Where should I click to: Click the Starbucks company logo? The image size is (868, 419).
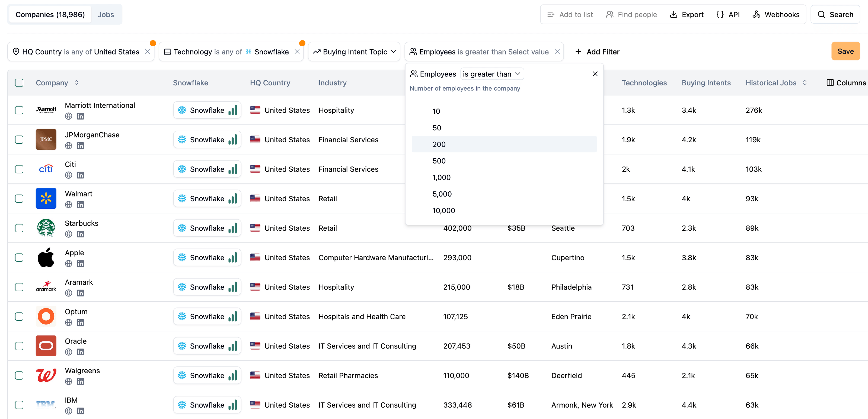click(x=46, y=228)
